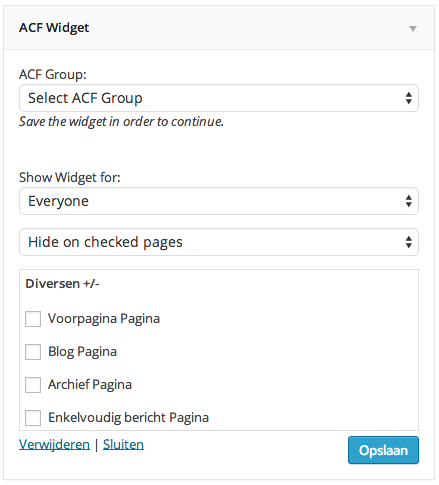Click the Verwijderen link to delete widget
The height and width of the screenshot is (485, 439).
54,444
